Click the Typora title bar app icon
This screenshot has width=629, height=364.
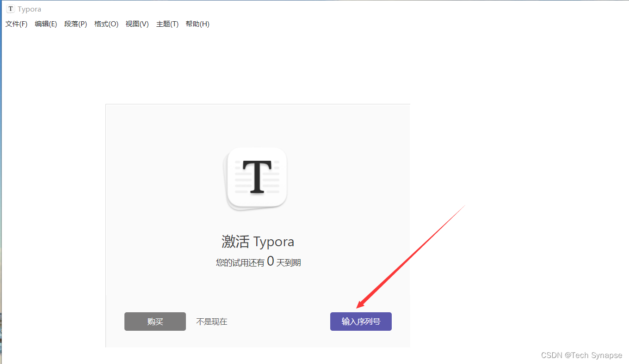click(x=10, y=9)
